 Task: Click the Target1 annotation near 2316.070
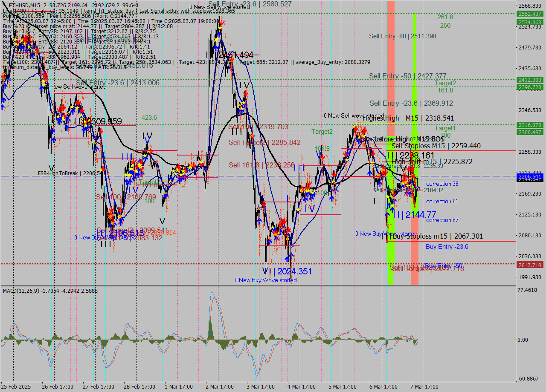coord(445,128)
